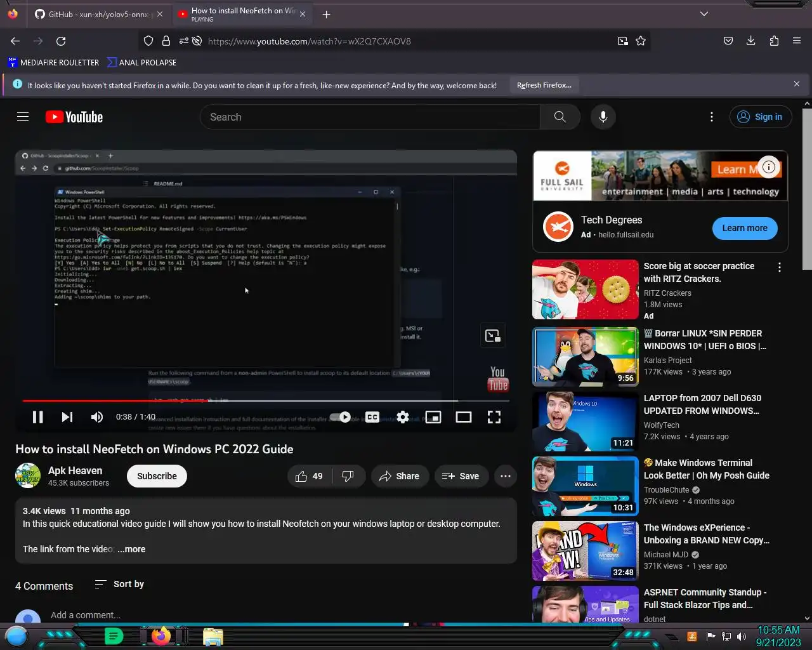The width and height of the screenshot is (812, 650).
Task: Open MEDIAFIRE ROULETTER bookmark
Action: pos(53,62)
